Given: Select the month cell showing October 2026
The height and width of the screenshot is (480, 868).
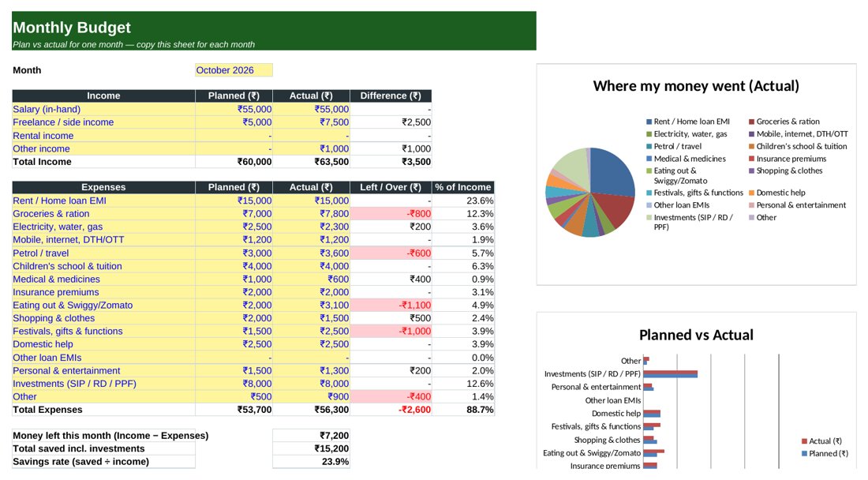Looking at the screenshot, I should click(x=234, y=70).
